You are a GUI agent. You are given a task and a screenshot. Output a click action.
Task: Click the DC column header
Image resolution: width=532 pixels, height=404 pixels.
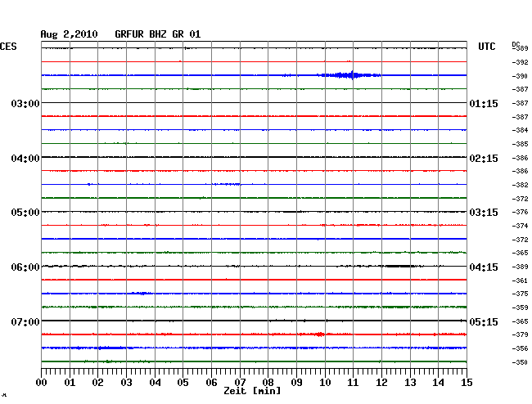[x=516, y=44]
